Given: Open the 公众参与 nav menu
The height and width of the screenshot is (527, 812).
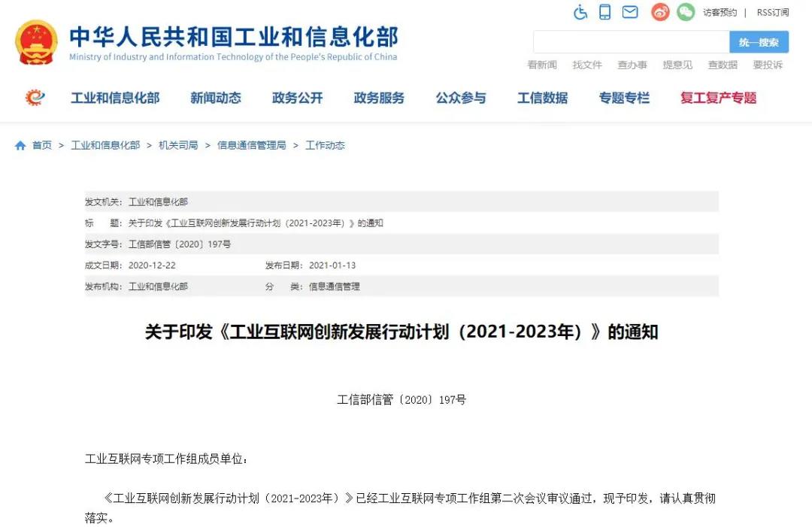Looking at the screenshot, I should tap(461, 98).
